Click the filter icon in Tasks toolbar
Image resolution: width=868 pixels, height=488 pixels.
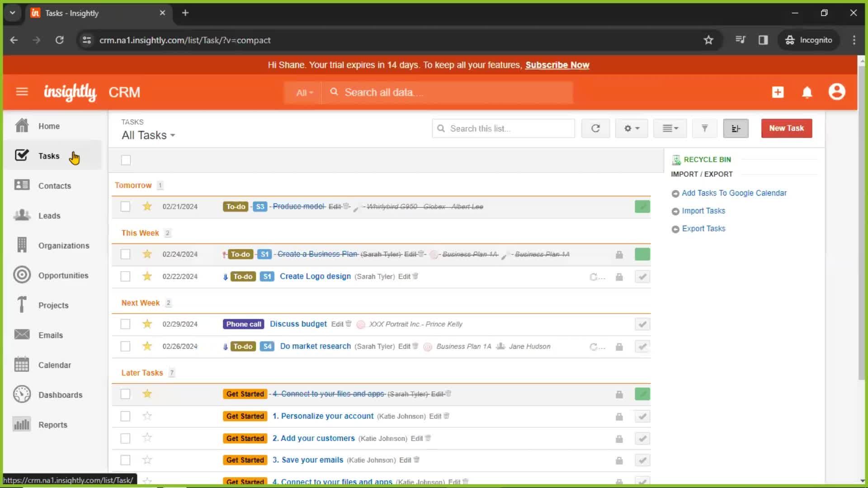coord(704,128)
